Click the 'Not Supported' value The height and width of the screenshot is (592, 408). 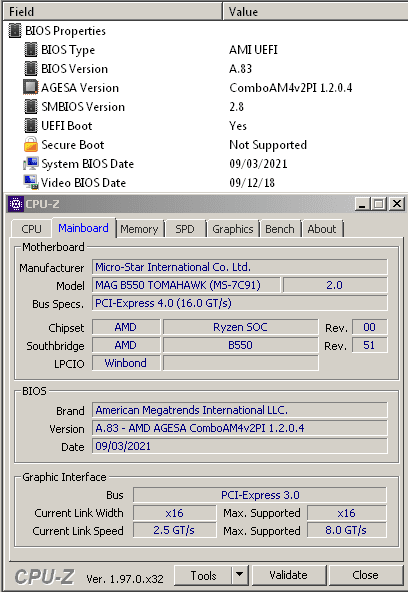coord(268,145)
